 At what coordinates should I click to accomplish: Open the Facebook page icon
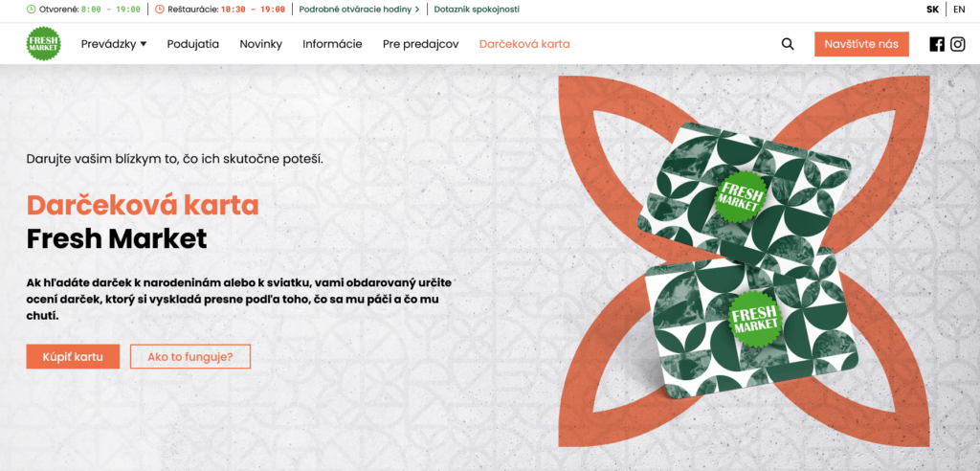coord(937,44)
